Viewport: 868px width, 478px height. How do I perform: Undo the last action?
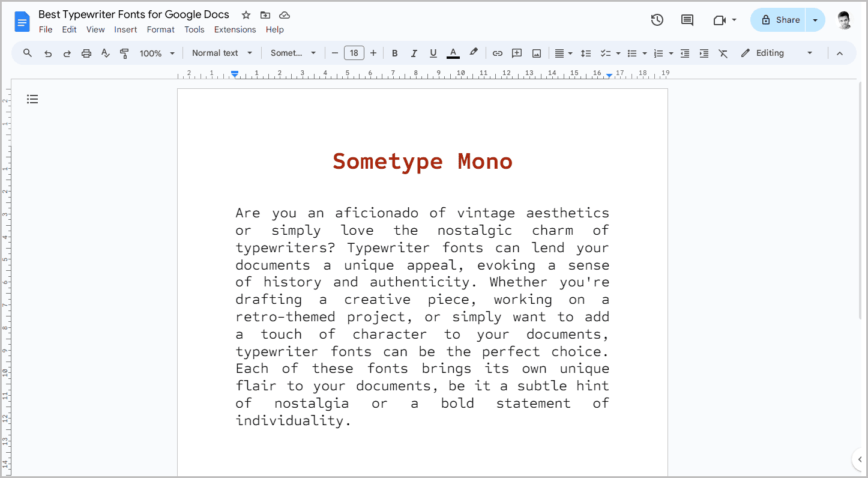click(48, 53)
